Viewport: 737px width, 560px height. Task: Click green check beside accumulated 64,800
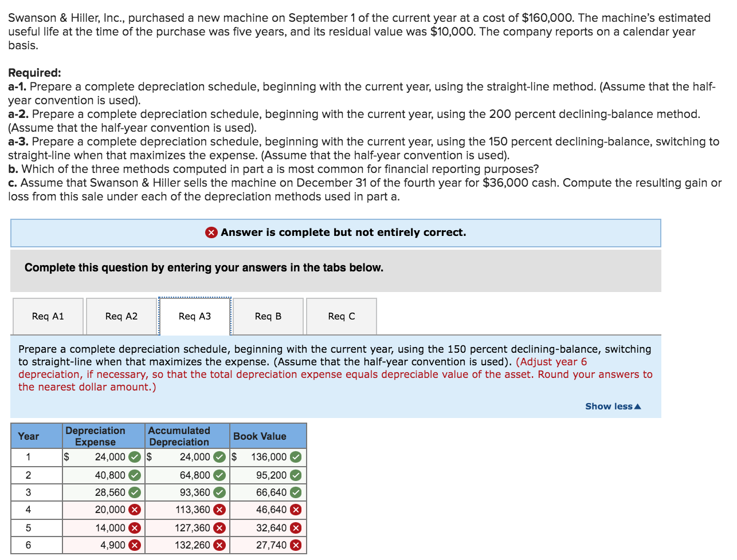tap(219, 475)
